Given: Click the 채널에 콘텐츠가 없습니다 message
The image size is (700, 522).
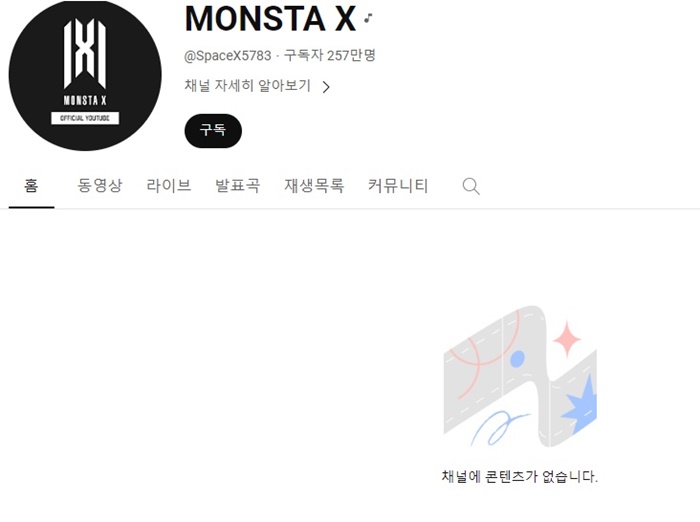Looking at the screenshot, I should click(x=519, y=477).
